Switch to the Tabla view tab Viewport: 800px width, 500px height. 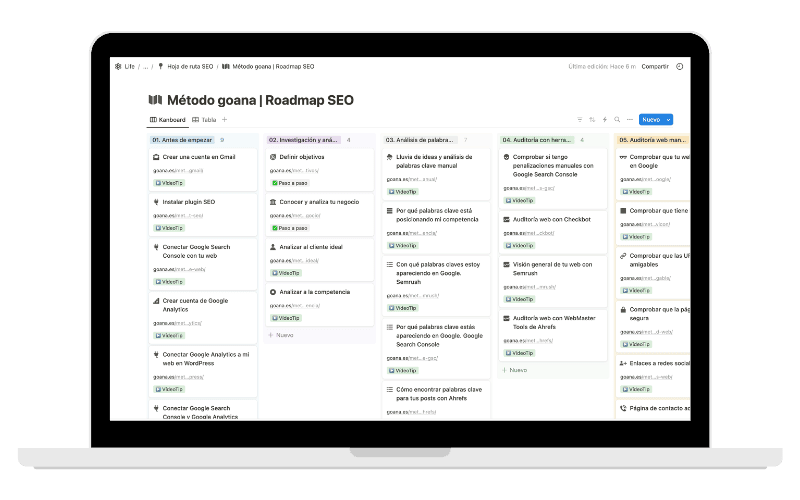[204, 120]
